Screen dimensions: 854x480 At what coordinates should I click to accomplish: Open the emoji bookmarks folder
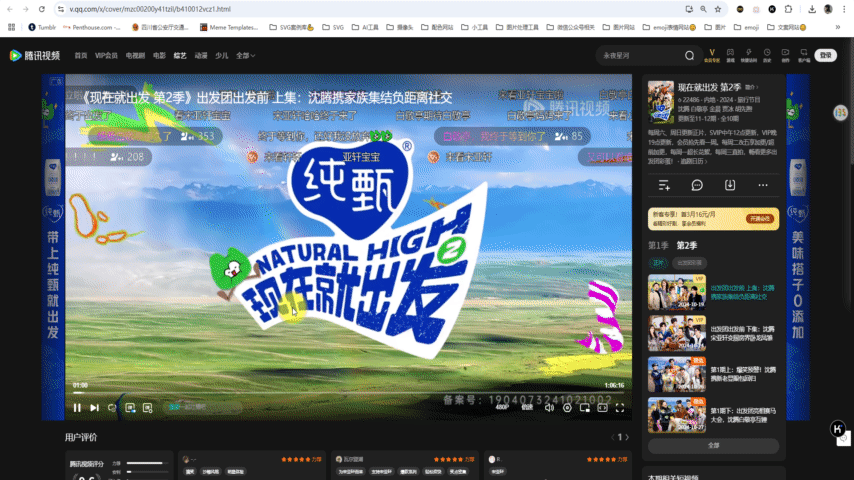coord(747,27)
